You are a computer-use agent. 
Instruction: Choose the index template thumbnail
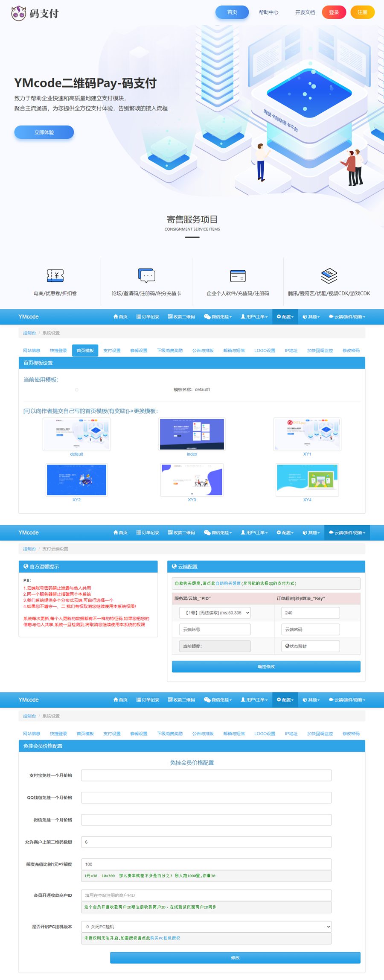(x=192, y=434)
